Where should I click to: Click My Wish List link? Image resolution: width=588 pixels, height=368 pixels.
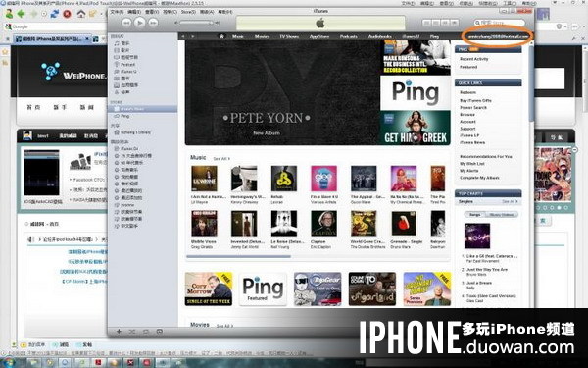pyautogui.click(x=472, y=164)
